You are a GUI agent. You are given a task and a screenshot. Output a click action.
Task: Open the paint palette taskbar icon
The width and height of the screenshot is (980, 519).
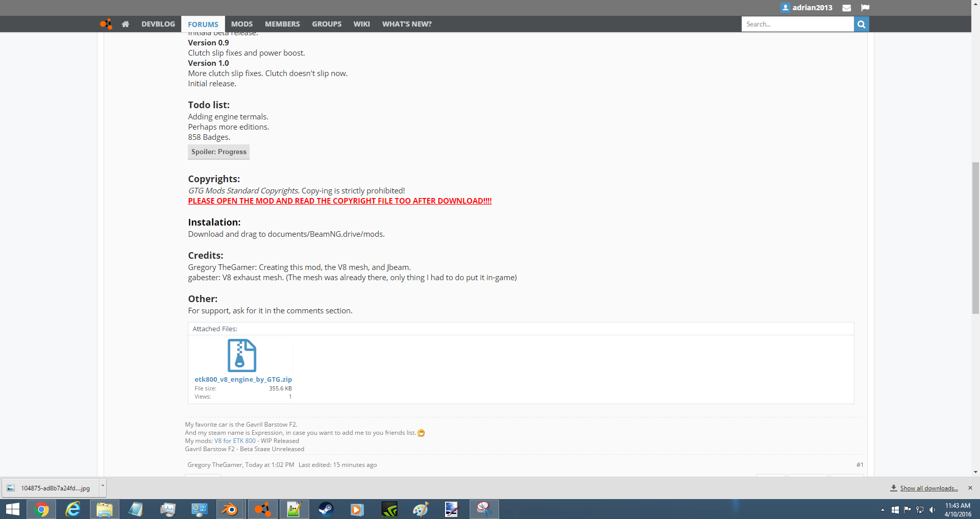421,509
